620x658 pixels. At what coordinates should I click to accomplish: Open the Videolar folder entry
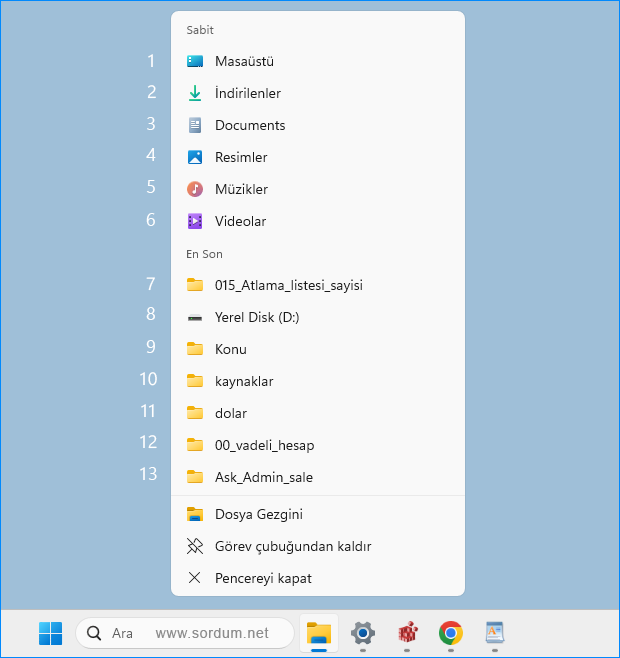click(x=318, y=221)
